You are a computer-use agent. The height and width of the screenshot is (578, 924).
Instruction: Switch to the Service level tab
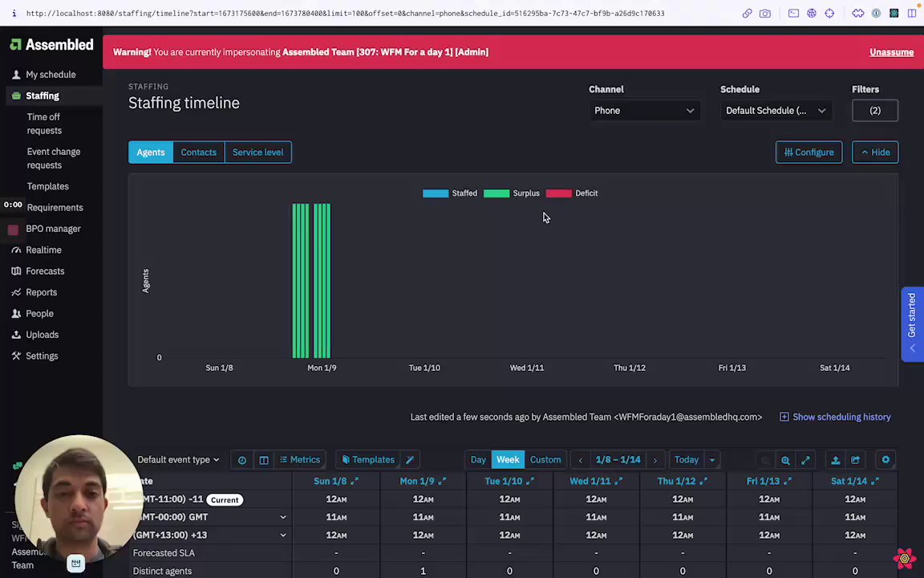(x=258, y=153)
